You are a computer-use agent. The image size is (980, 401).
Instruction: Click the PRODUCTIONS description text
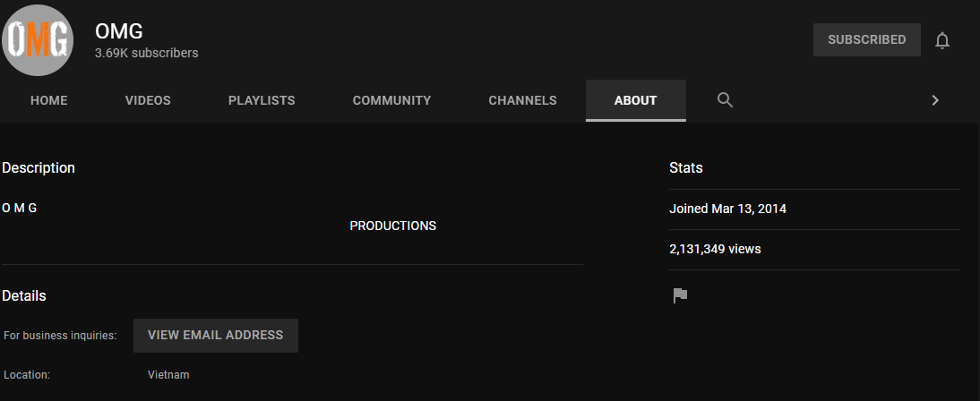(392, 226)
